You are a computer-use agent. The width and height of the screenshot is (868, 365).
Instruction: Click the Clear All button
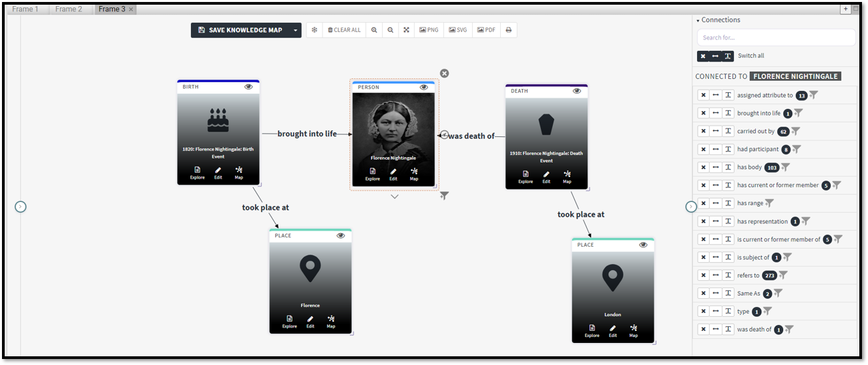(344, 30)
